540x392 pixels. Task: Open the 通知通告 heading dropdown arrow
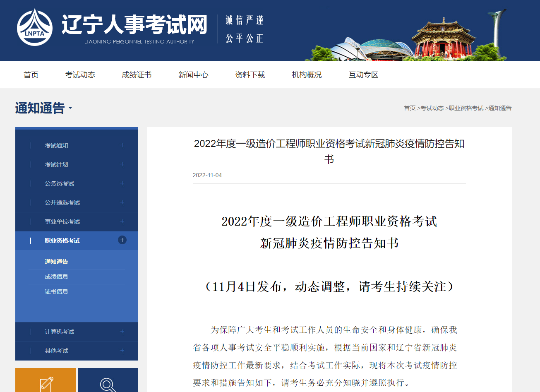pyautogui.click(x=70, y=108)
